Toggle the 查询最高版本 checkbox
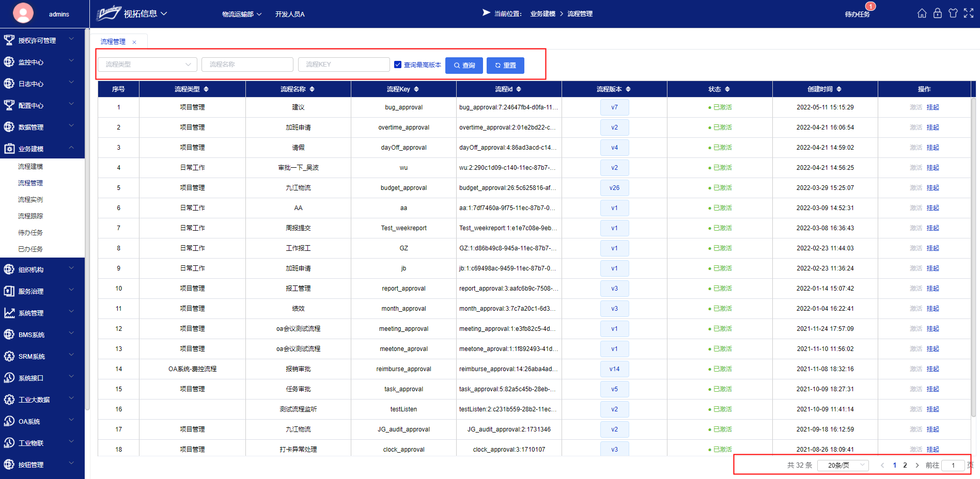The width and height of the screenshot is (980, 479). click(x=398, y=65)
